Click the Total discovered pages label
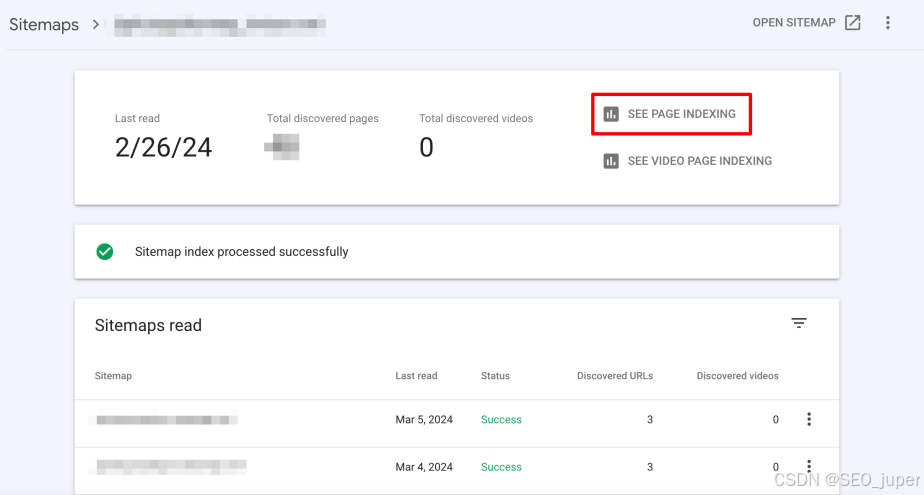Viewport: 924px width, 495px height. (x=322, y=118)
